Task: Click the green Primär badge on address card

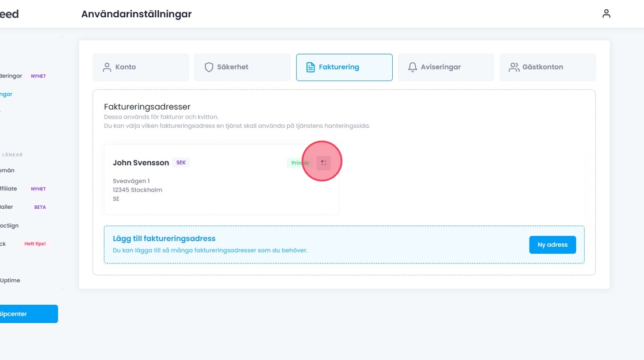Action: tap(300, 163)
